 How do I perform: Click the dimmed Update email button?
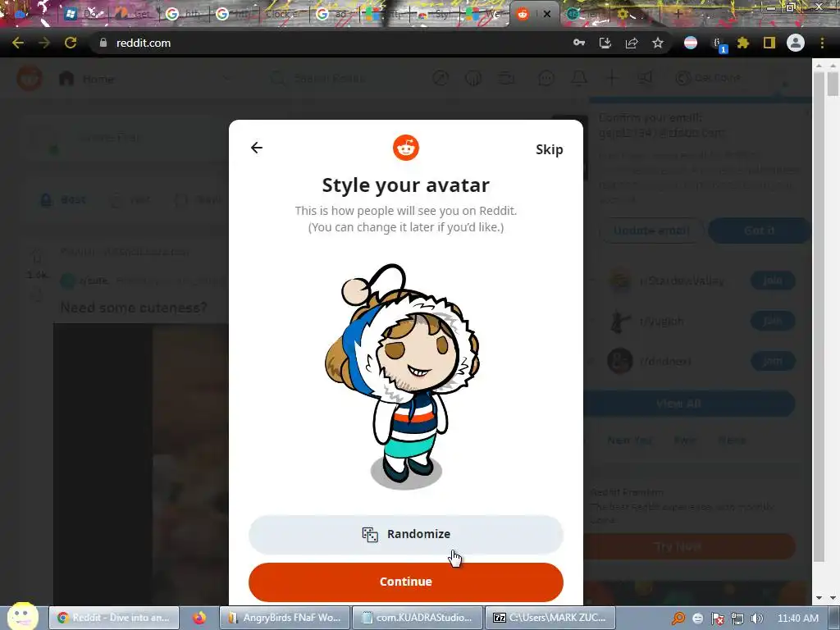point(651,231)
